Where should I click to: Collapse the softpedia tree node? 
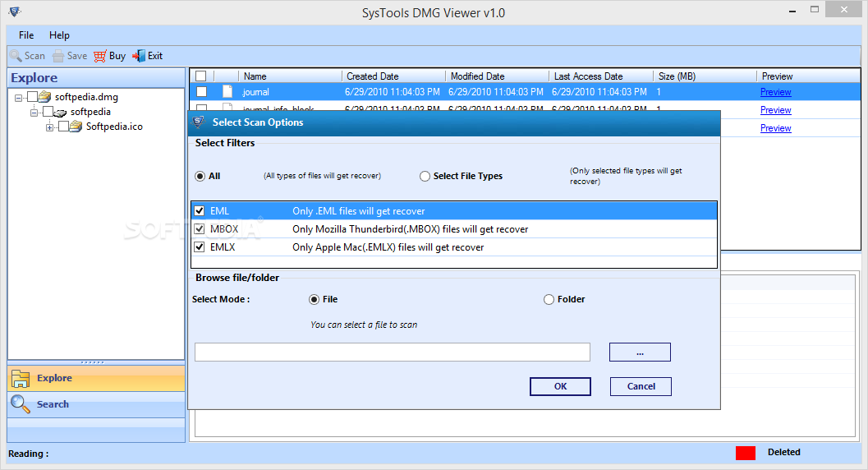34,113
